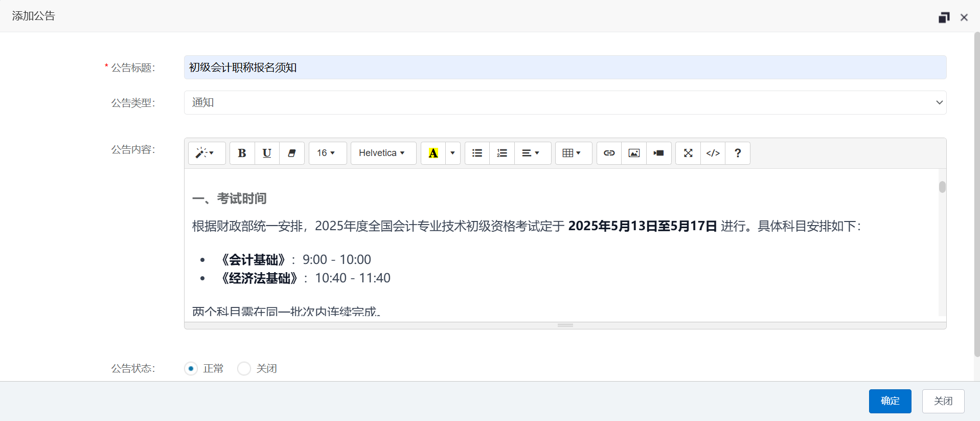Insert an ordered numbered list
This screenshot has height=421, width=980.
[x=502, y=153]
